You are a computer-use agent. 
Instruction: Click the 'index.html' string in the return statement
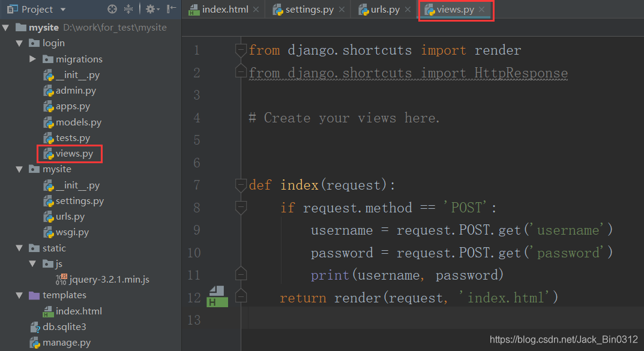(504, 297)
